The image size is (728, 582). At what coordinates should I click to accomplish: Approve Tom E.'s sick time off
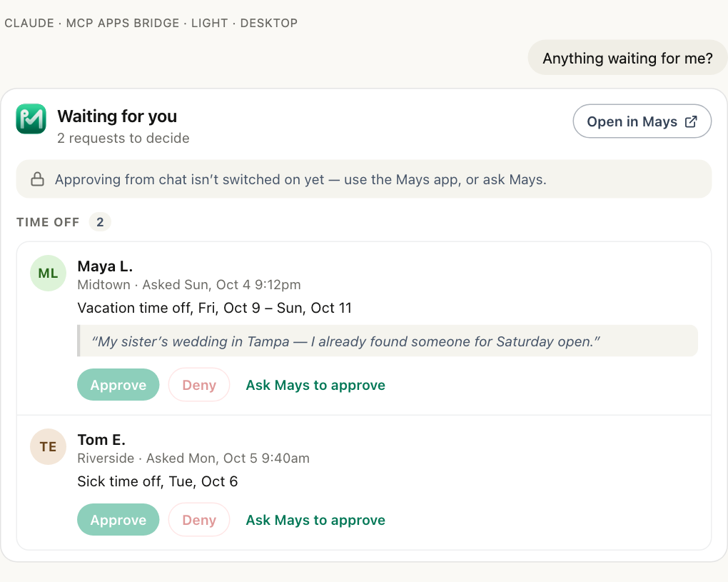click(x=118, y=519)
